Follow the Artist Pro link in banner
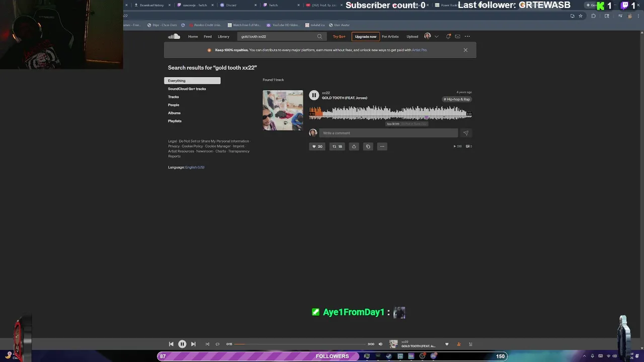This screenshot has width=644, height=362. click(419, 50)
